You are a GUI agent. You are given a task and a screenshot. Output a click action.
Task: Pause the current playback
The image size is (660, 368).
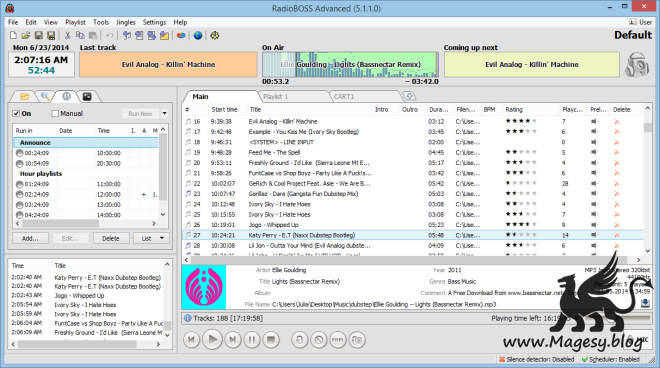pos(251,340)
